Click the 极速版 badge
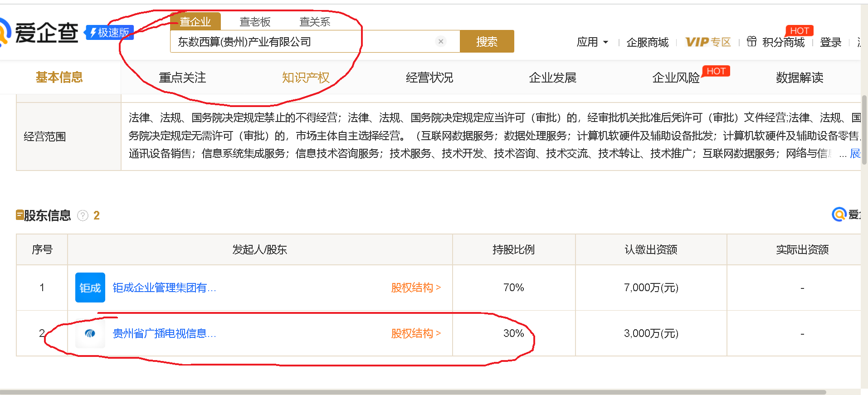This screenshot has width=868, height=395. (x=109, y=33)
